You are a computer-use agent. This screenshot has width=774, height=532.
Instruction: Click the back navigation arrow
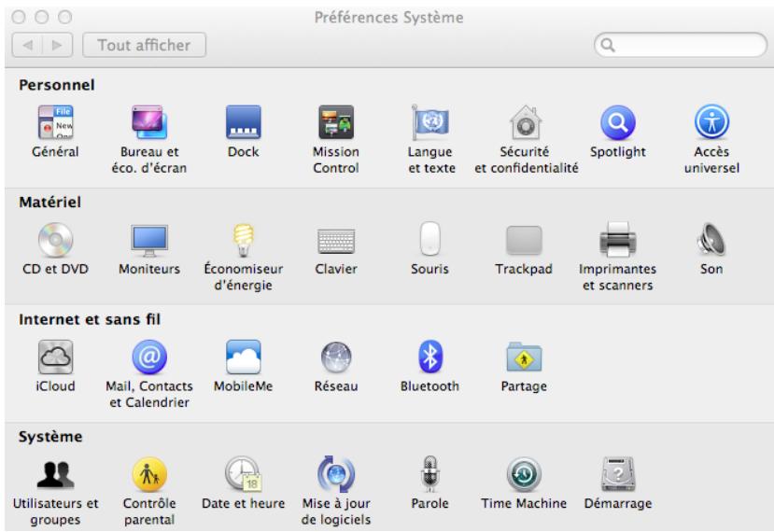pyautogui.click(x=27, y=45)
